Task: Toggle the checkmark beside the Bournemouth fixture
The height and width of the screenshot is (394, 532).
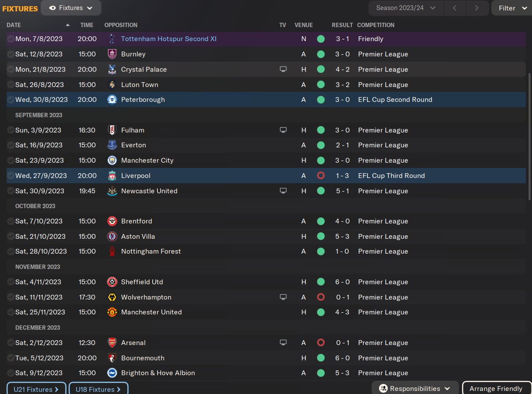Action: point(10,358)
